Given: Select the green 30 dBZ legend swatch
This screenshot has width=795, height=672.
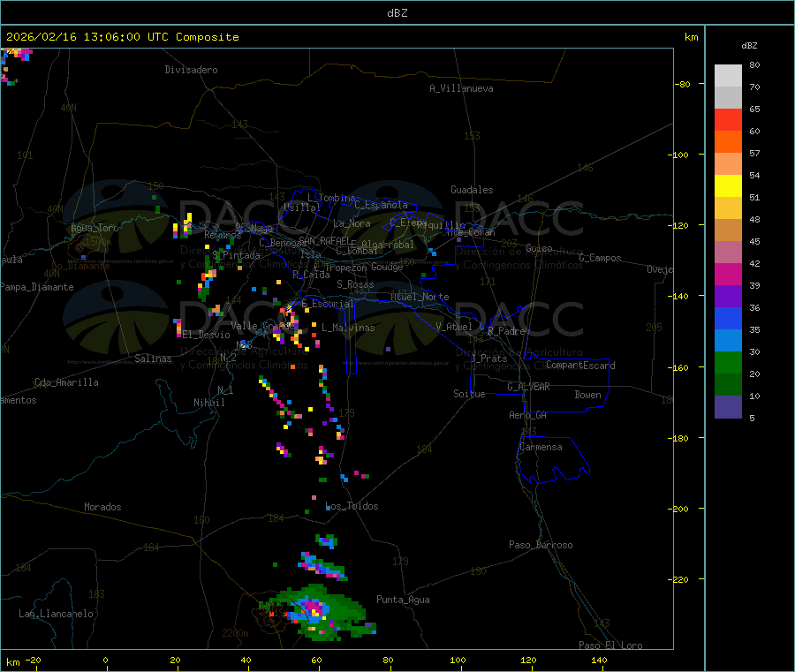Looking at the screenshot, I should tap(728, 362).
